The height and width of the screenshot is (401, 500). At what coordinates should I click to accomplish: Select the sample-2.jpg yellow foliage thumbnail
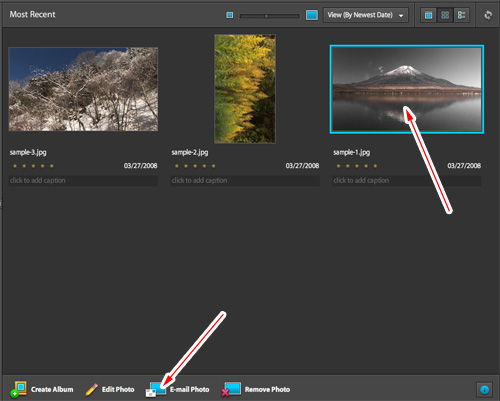coord(245,89)
